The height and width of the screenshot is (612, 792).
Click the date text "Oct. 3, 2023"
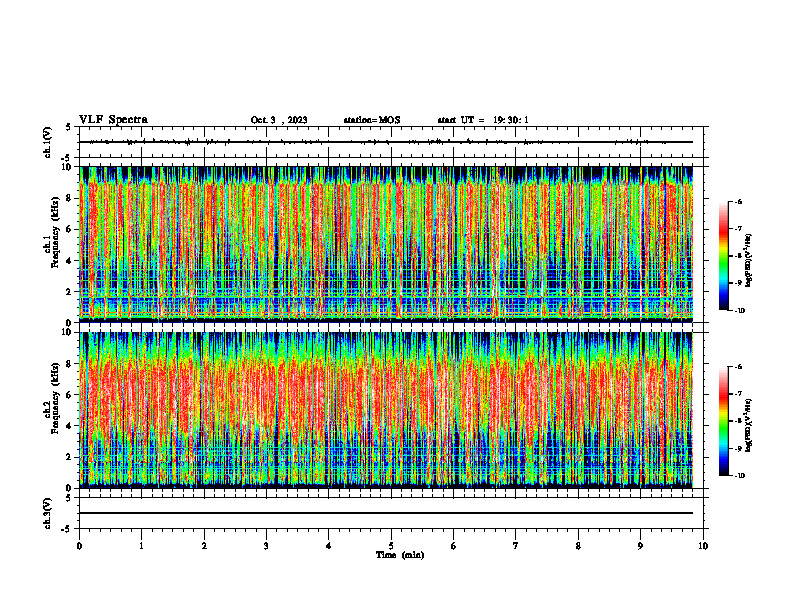[279, 120]
